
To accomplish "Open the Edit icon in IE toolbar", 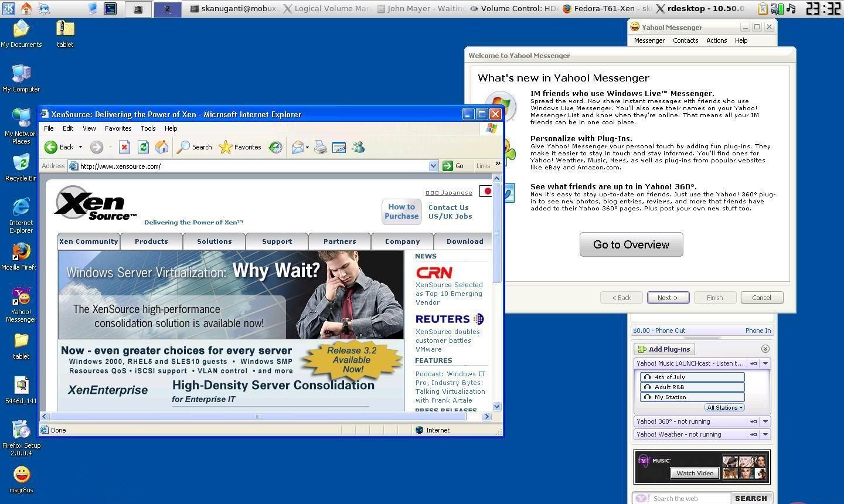I will point(339,147).
